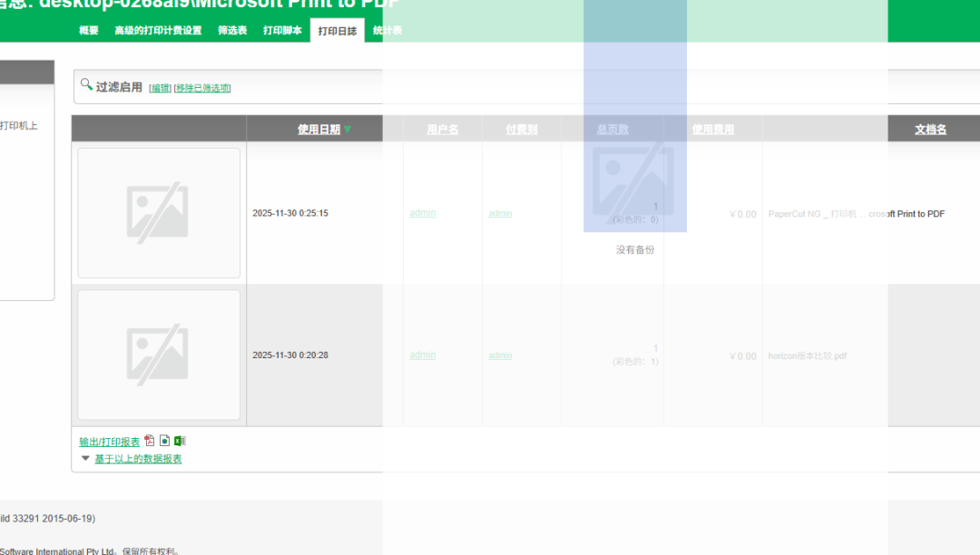Sort the log by 使用日期 header
The width and height of the screenshot is (980, 555).
pyautogui.click(x=318, y=130)
